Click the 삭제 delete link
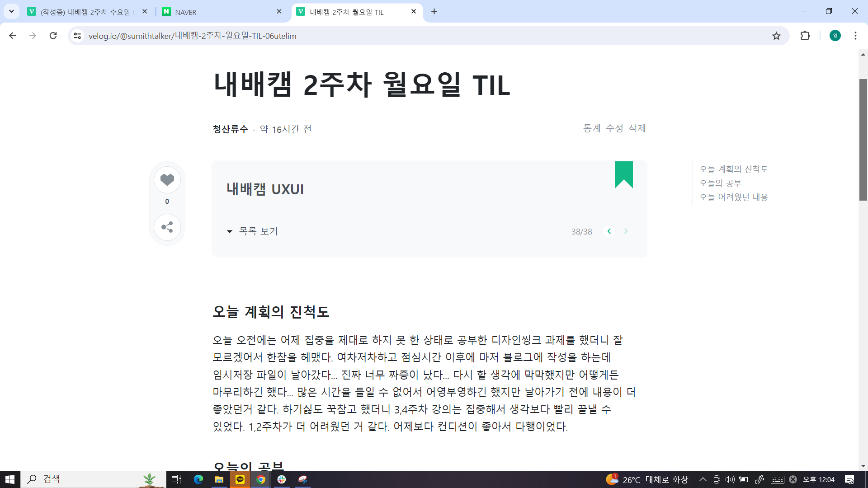The image size is (868, 488). (637, 128)
